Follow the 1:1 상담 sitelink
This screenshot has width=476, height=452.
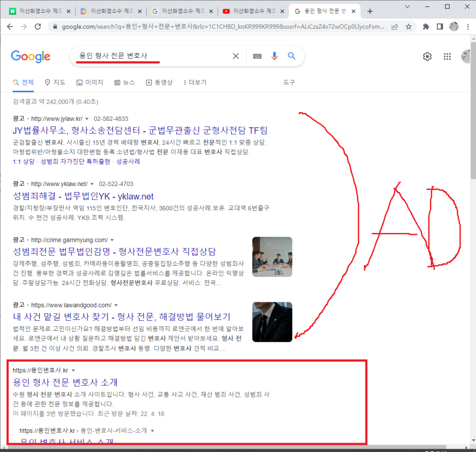[x=24, y=161]
